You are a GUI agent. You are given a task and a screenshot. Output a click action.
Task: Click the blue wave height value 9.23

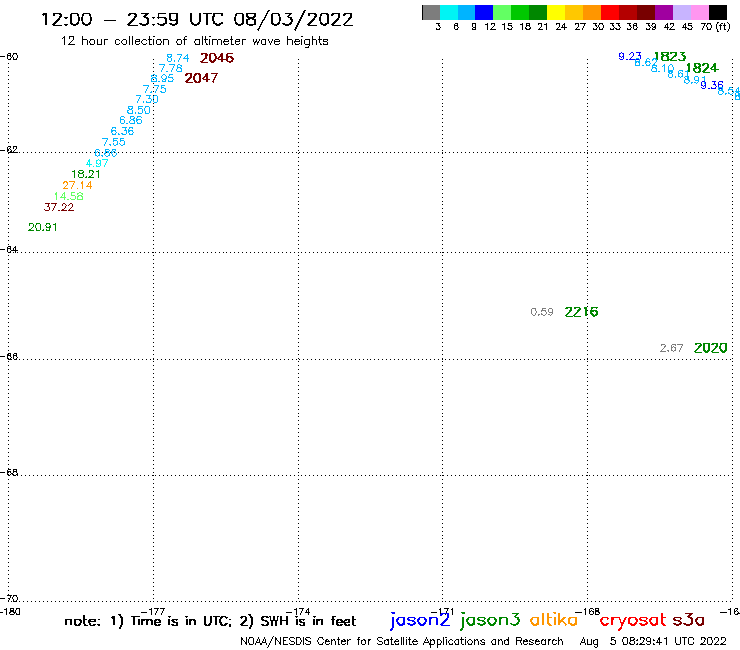pos(630,57)
